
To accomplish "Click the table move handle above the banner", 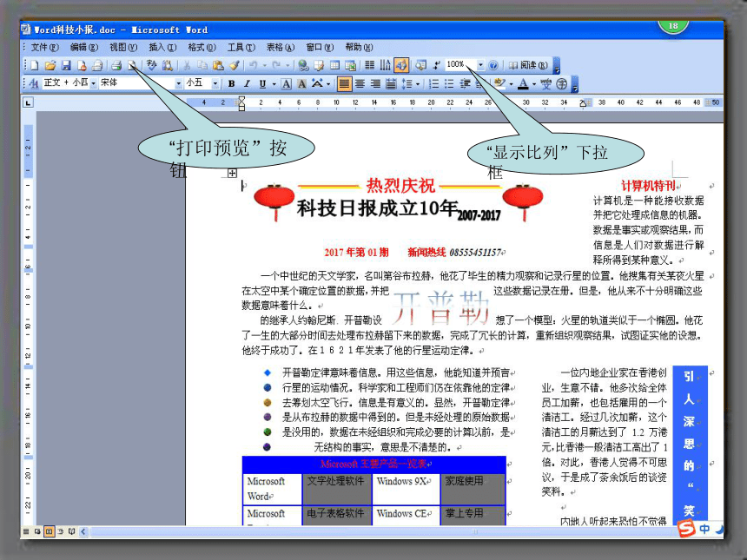I will pos(232,173).
